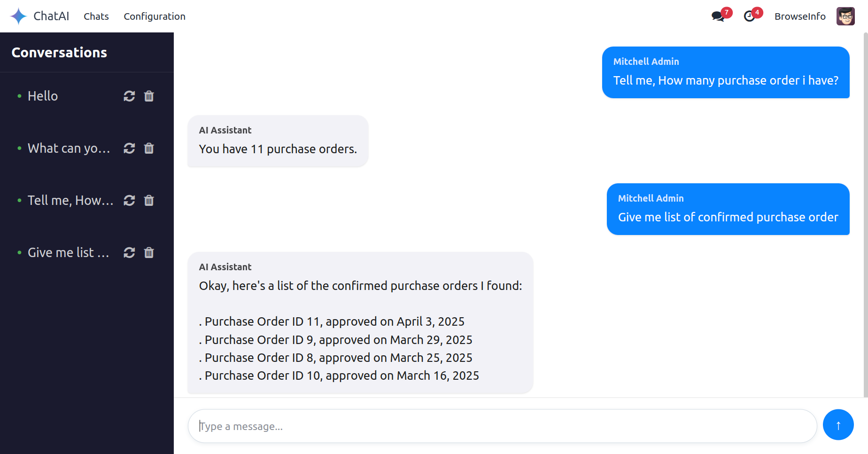Open the Configuration menu
The width and height of the screenshot is (868, 454).
[x=155, y=16]
